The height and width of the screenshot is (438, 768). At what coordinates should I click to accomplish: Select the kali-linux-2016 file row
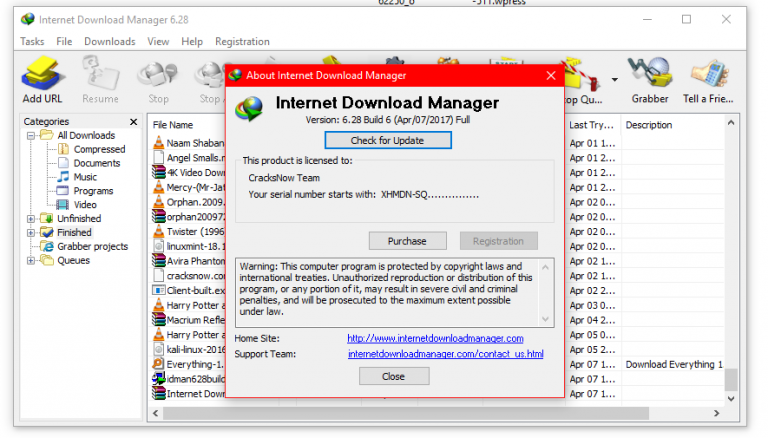click(x=189, y=350)
